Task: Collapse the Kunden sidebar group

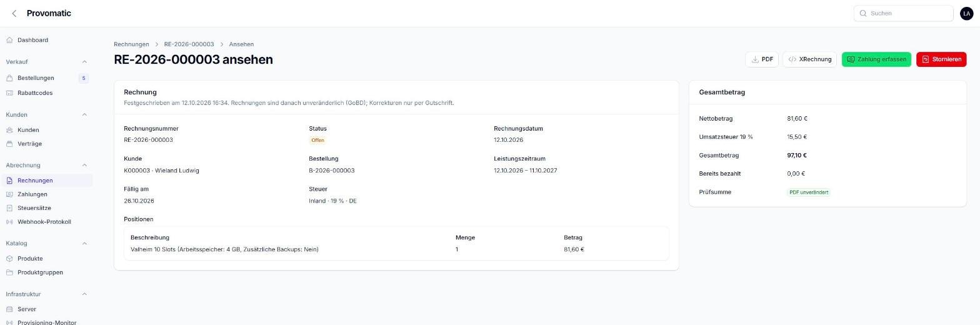Action: click(84, 115)
